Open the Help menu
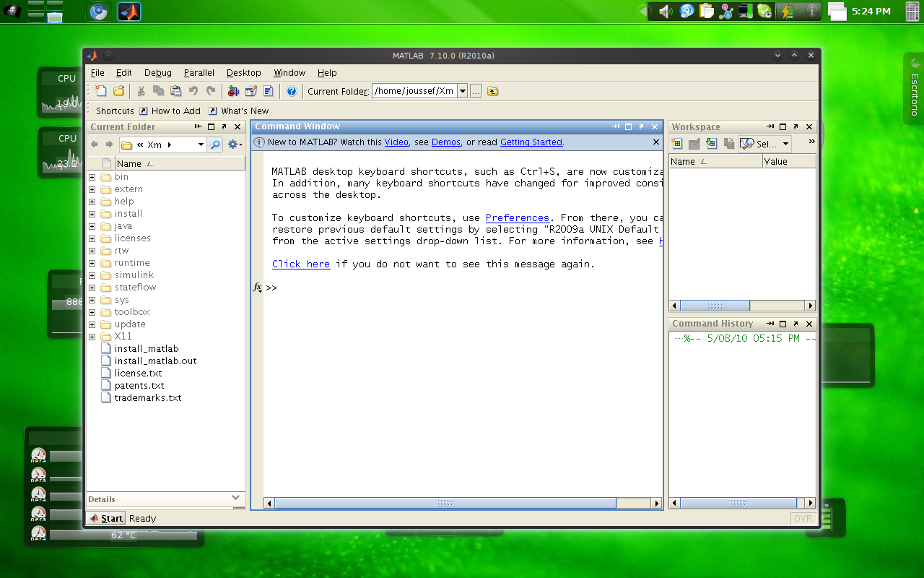The height and width of the screenshot is (578, 924). (327, 73)
